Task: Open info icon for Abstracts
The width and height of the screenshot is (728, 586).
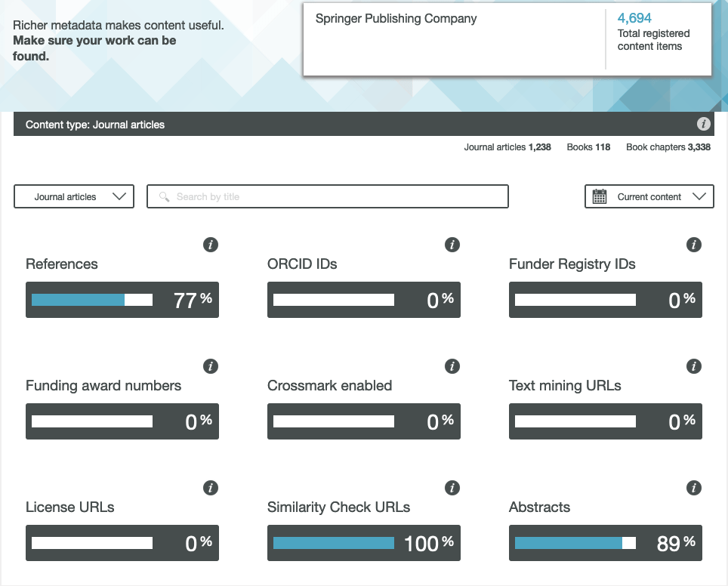Action: [694, 488]
